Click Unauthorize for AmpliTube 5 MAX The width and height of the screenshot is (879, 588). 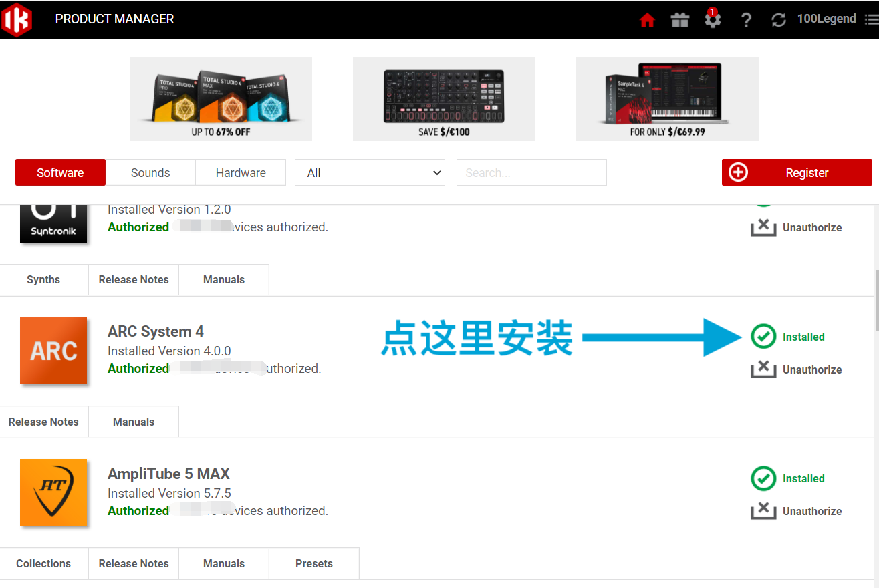[x=812, y=511]
